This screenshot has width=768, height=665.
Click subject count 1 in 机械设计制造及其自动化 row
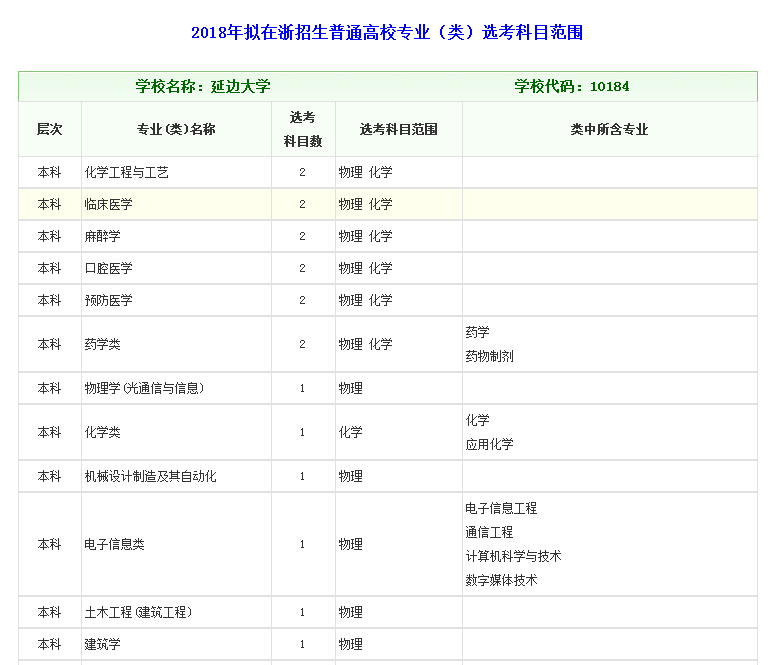click(302, 476)
